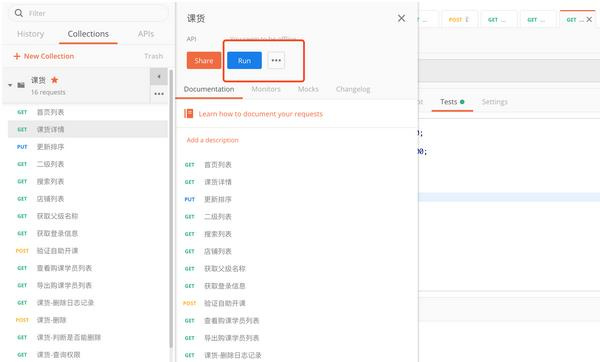This screenshot has height=362, width=600.
Task: Select GET 店铺列表 in the sidebar
Action: (88, 199)
